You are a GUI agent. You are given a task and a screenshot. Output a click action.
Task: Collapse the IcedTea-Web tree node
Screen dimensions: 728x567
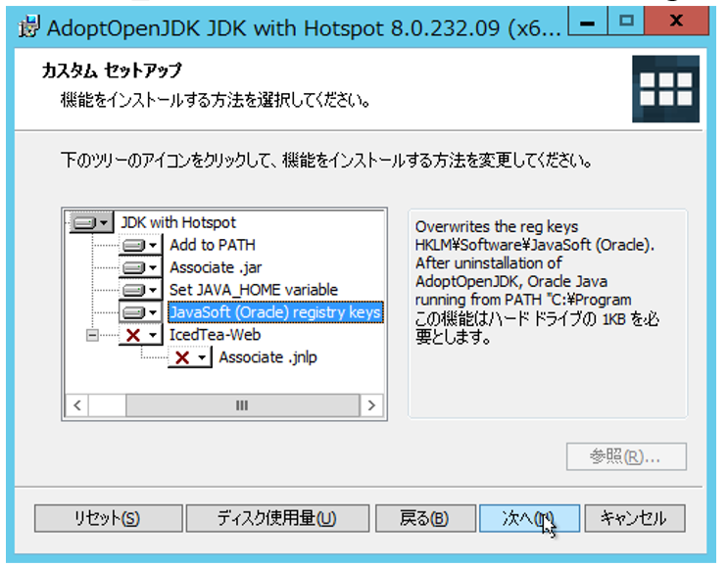(x=92, y=335)
